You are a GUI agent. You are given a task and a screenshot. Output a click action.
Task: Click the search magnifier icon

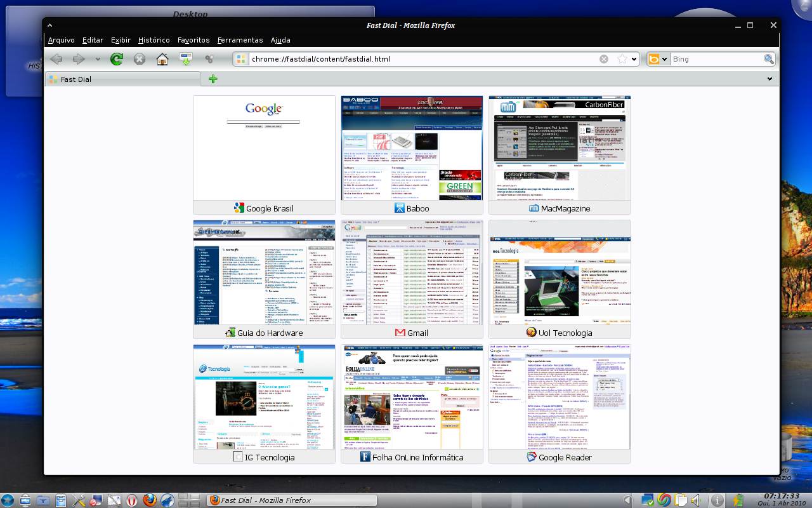769,59
